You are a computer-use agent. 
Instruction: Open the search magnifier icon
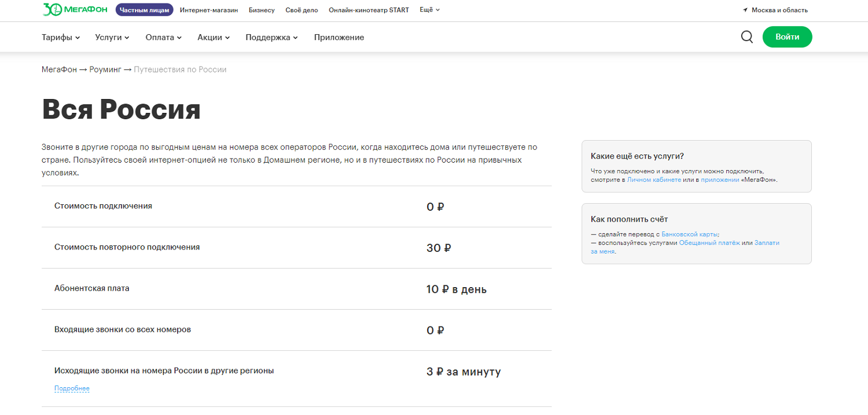pyautogui.click(x=747, y=37)
